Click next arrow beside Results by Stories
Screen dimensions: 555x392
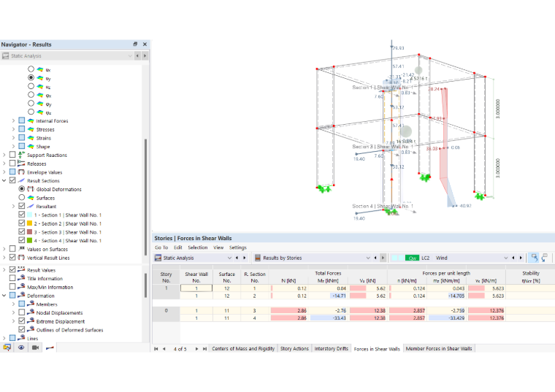pos(383,258)
